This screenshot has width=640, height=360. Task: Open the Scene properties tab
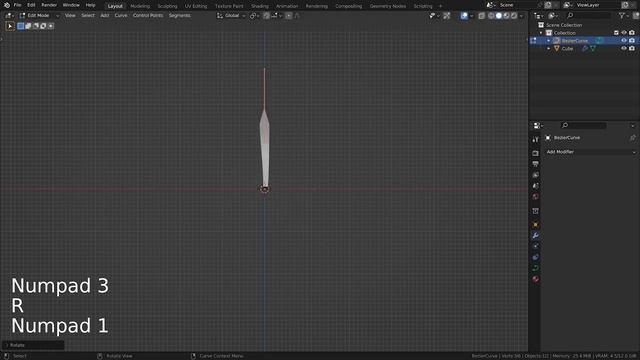(x=536, y=186)
